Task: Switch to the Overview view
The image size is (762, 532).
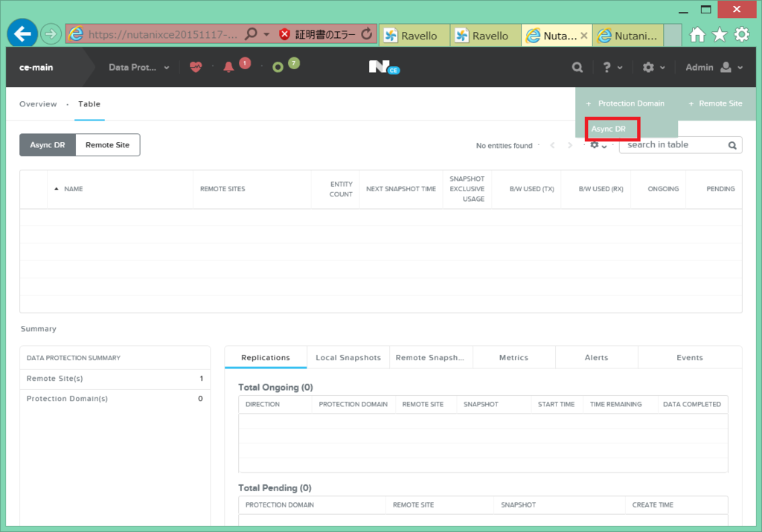Action: pos(38,104)
